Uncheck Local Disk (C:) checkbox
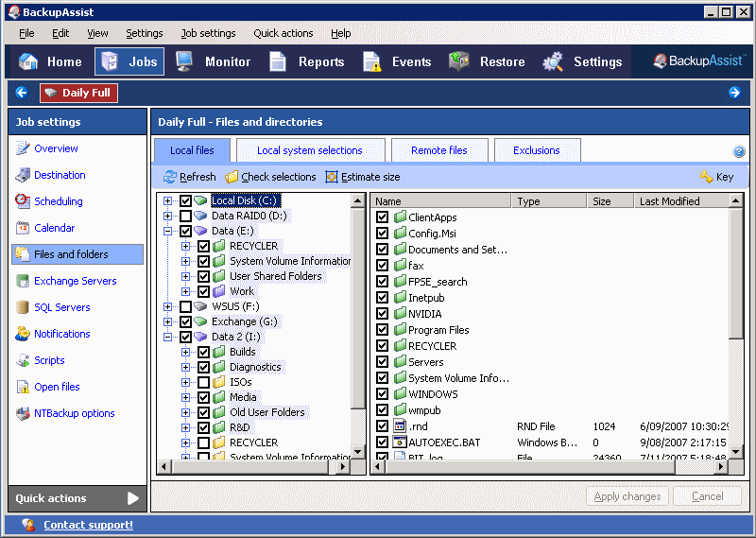Screen dimensions: 756x538 coord(185,200)
